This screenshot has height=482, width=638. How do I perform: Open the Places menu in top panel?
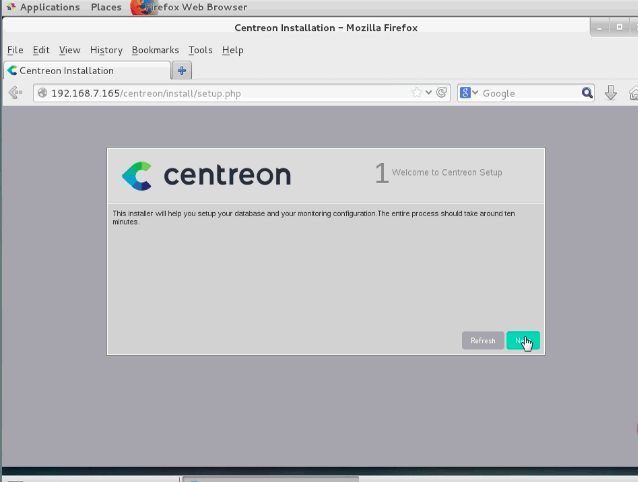coord(106,7)
